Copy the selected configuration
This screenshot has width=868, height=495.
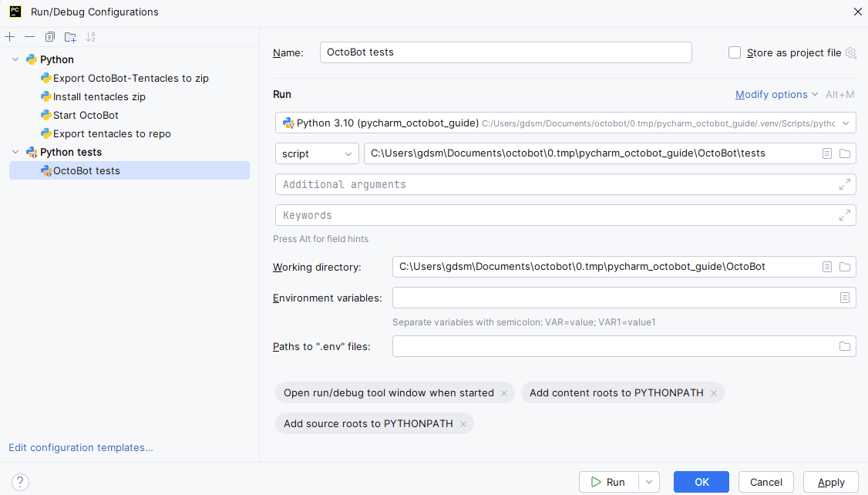click(50, 37)
